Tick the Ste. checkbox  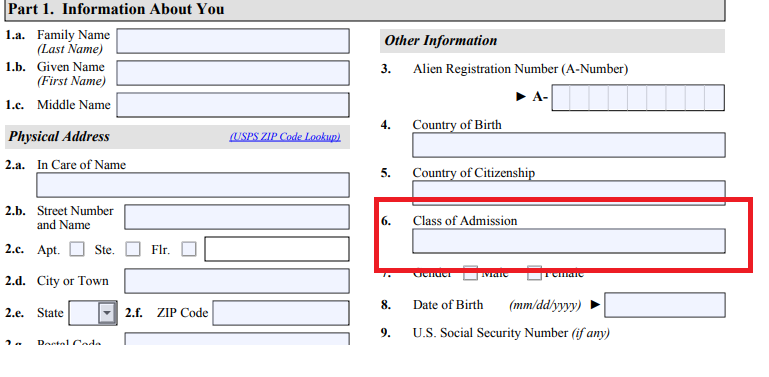point(133,249)
